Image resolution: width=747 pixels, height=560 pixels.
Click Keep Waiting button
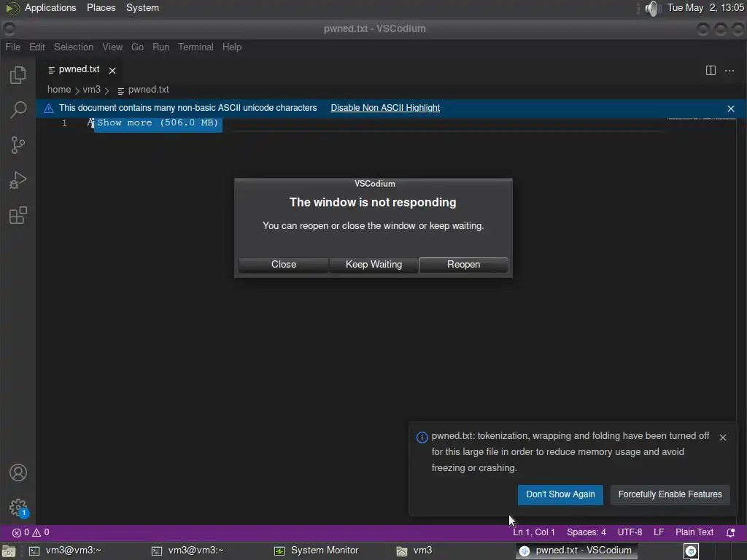373,264
